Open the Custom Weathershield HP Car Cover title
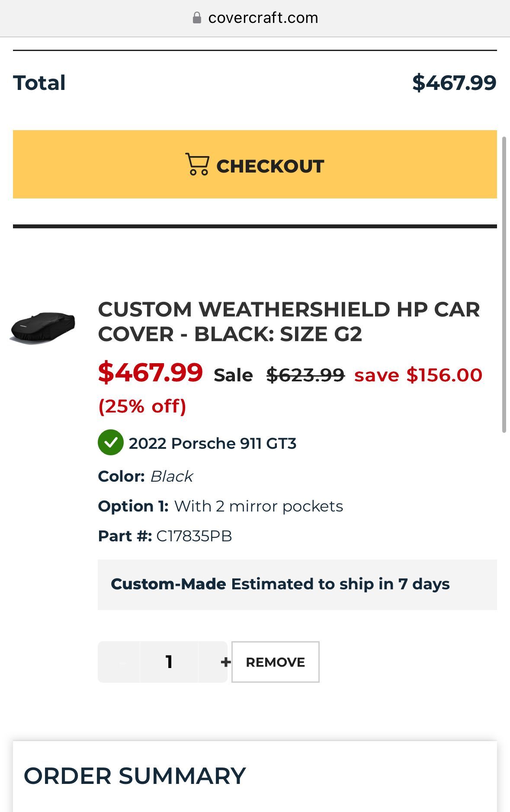The image size is (510, 812). coord(289,322)
